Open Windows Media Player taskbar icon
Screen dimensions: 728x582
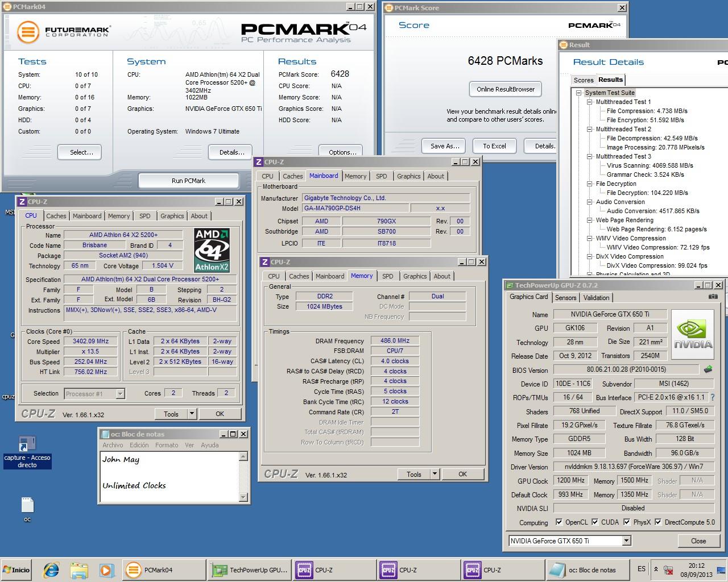pyautogui.click(x=106, y=569)
